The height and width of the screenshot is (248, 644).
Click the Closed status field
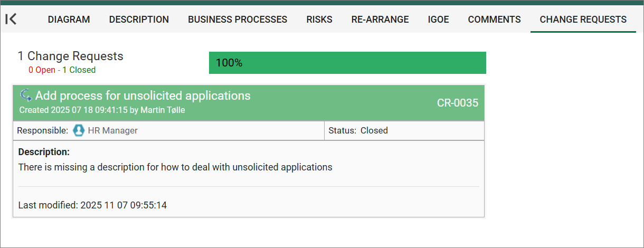pos(374,130)
